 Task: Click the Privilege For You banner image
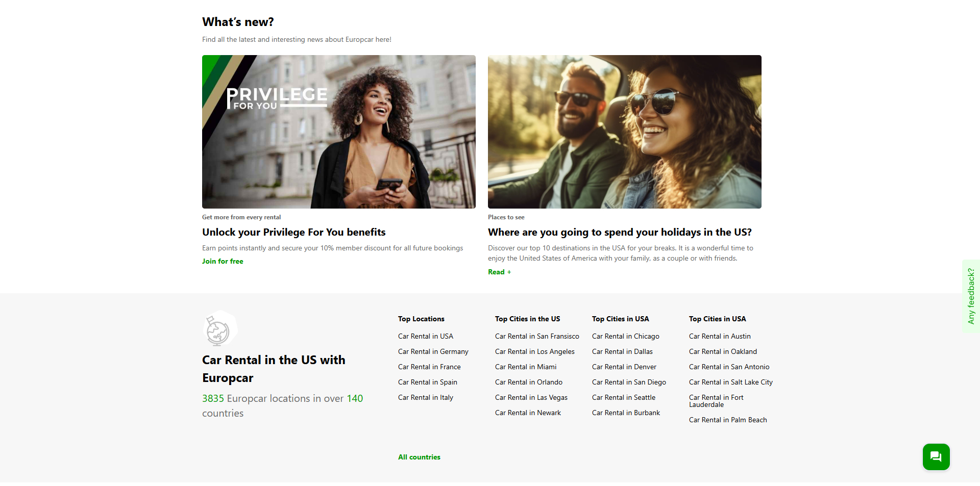point(338,132)
